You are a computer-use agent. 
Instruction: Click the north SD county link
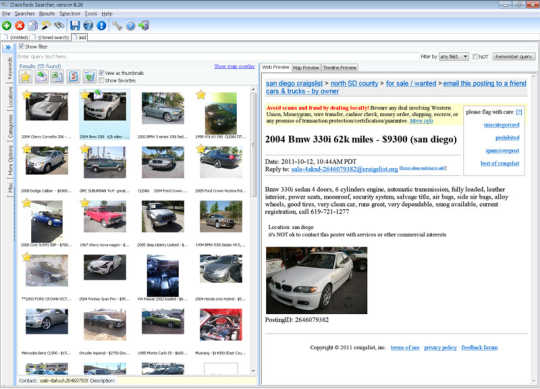(x=354, y=83)
